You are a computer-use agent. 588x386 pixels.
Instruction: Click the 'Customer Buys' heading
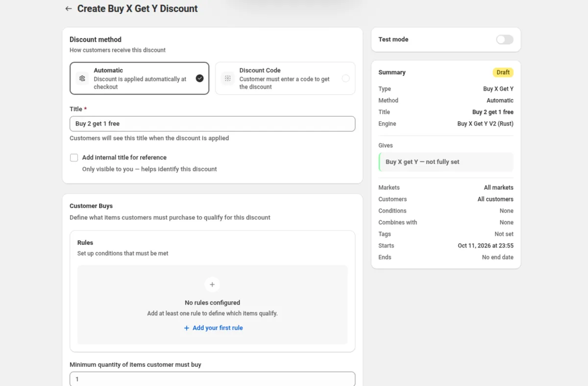click(91, 206)
